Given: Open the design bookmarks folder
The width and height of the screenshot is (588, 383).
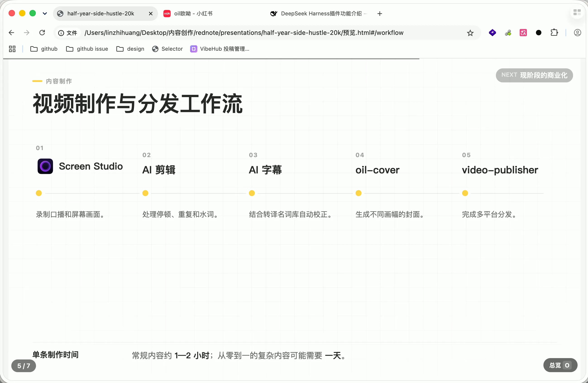Looking at the screenshot, I should [130, 49].
